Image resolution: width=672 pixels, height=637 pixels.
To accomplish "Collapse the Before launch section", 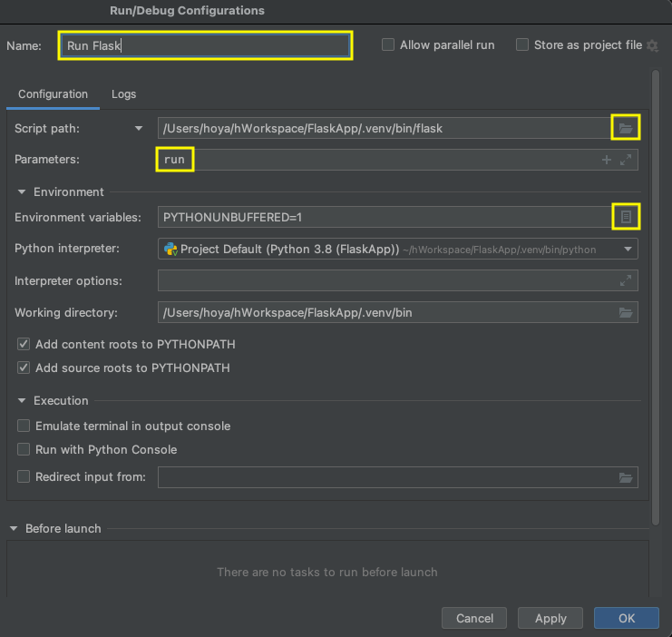I will 14,528.
